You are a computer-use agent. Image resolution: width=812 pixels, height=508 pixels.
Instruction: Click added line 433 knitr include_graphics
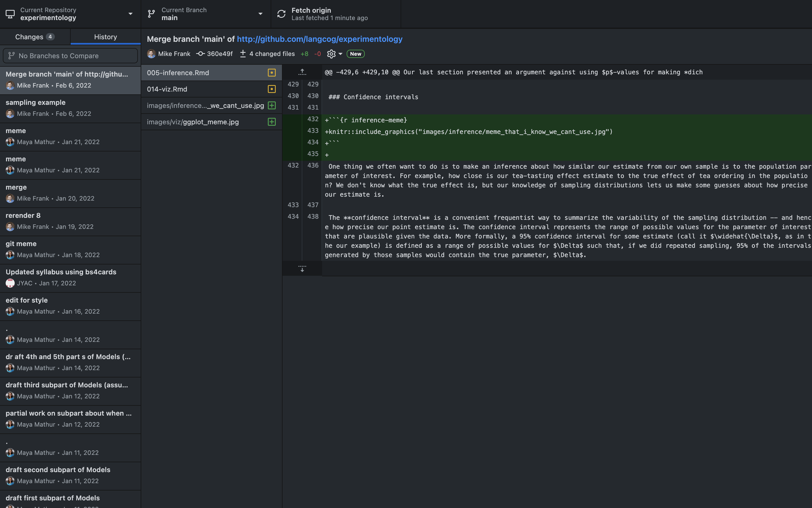[469, 132]
